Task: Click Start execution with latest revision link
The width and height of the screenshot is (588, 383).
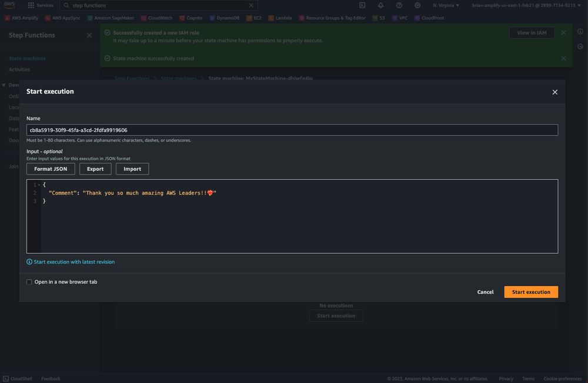Action: (74, 262)
